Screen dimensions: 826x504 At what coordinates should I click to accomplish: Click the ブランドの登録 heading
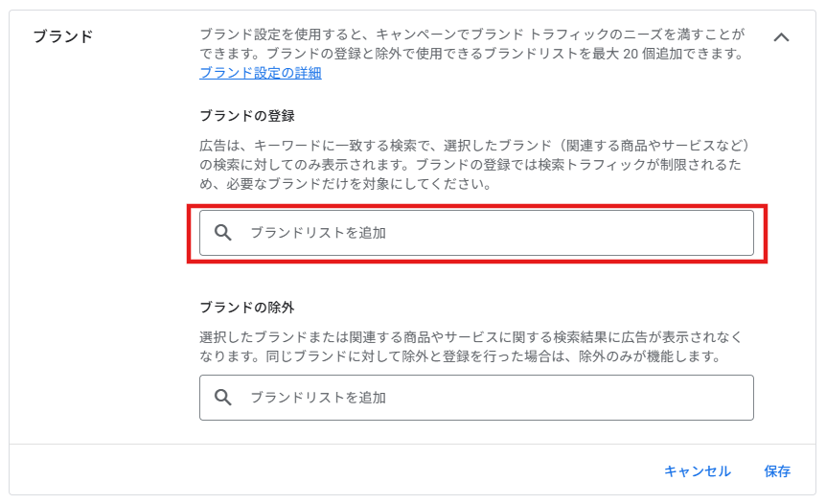point(247,116)
